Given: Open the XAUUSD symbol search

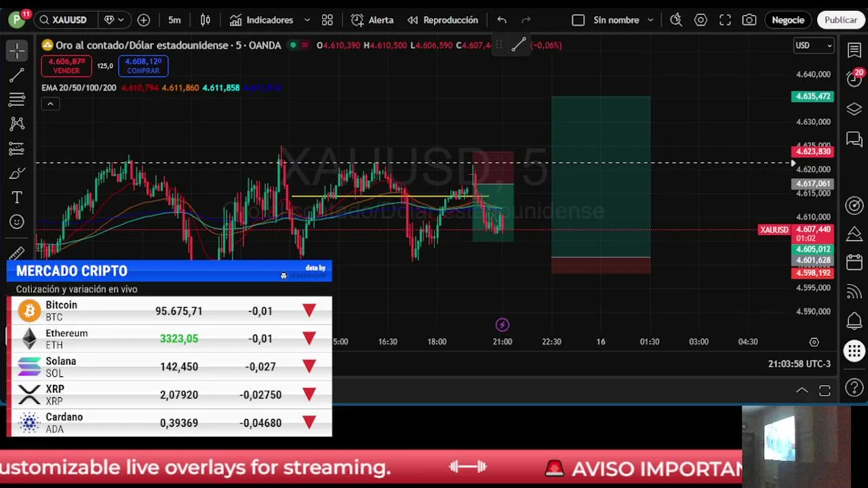Looking at the screenshot, I should click(x=64, y=20).
